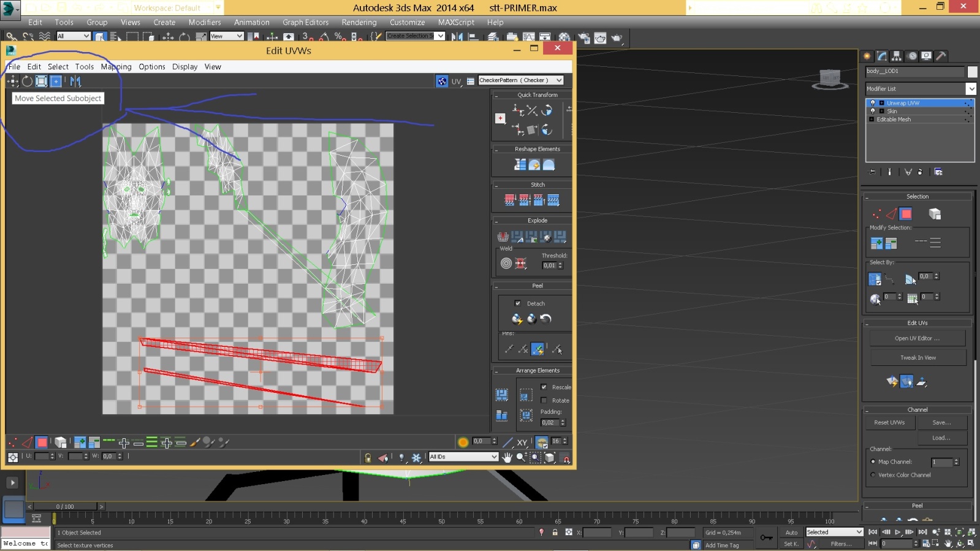Toggle the Rescale checkbox in Arrange Elements

click(544, 387)
